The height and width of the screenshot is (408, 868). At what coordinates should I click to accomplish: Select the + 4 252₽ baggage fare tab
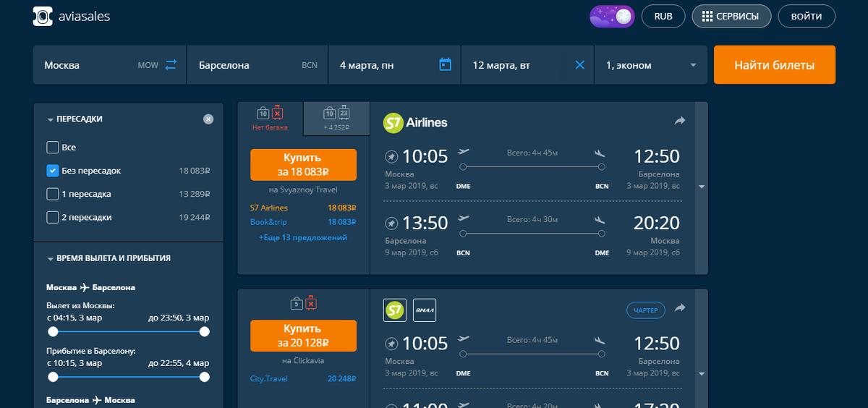click(x=336, y=119)
